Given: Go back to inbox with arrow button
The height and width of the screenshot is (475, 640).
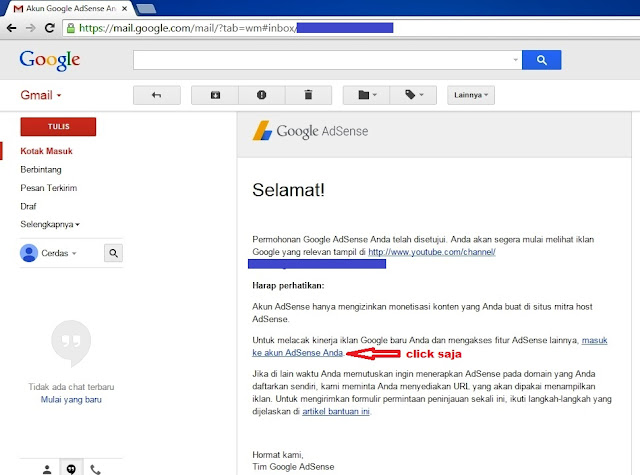Looking at the screenshot, I should tap(157, 95).
